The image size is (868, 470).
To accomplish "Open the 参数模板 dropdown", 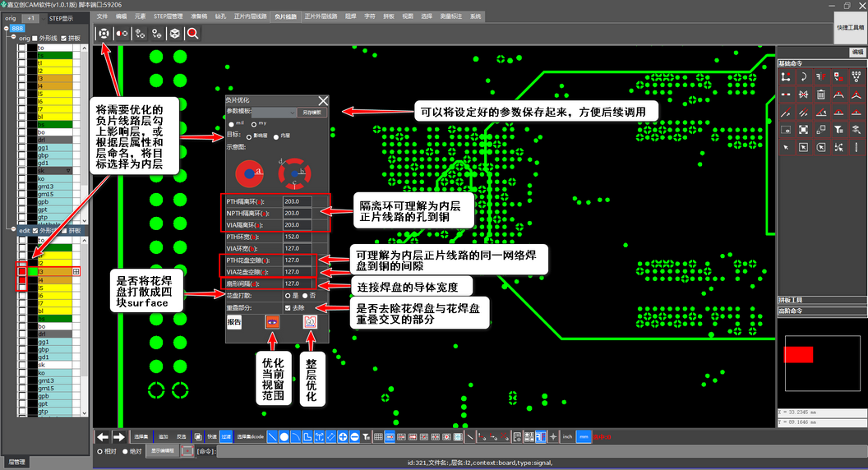I will [x=275, y=113].
